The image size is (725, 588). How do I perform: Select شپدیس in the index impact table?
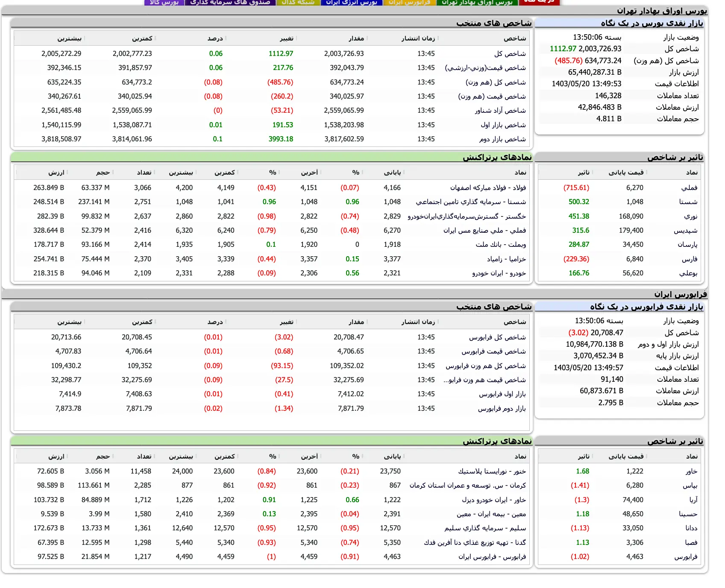686,230
